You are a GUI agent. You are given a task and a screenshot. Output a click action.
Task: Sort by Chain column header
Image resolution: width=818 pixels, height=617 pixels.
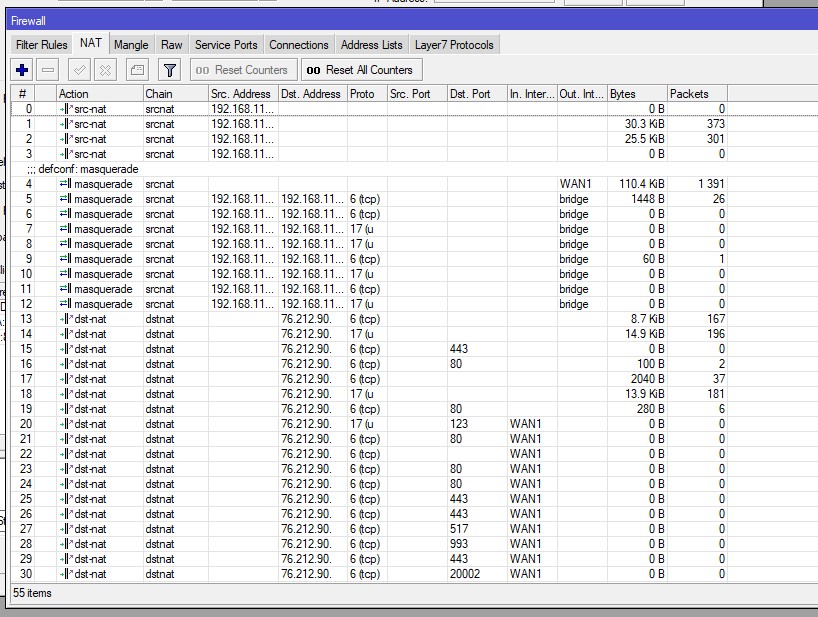coord(176,94)
